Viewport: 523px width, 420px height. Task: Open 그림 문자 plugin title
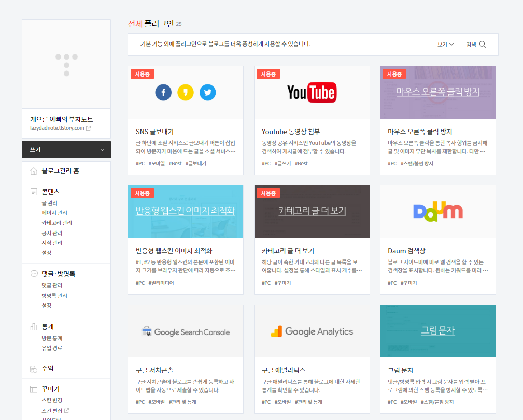(x=400, y=370)
